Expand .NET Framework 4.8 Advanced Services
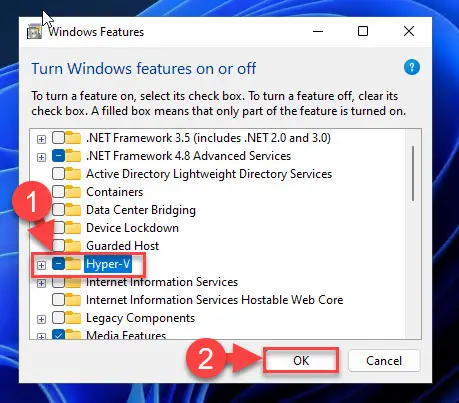The height and width of the screenshot is (403, 459). pos(41,157)
